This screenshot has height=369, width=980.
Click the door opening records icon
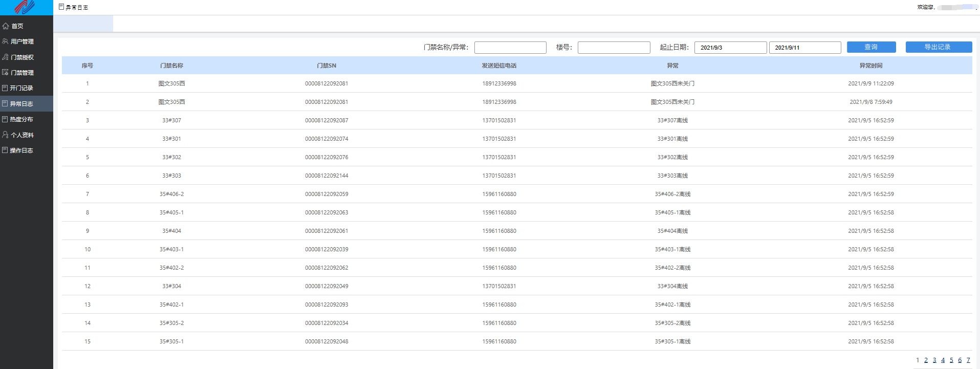(5, 88)
